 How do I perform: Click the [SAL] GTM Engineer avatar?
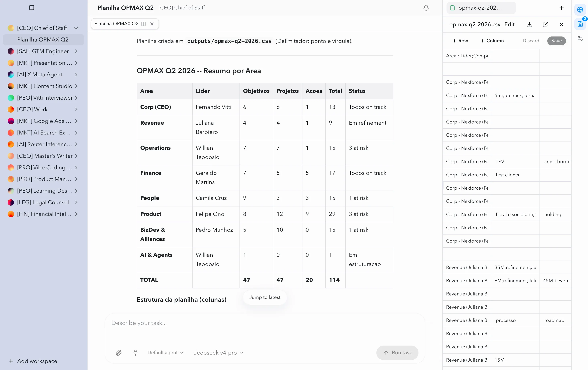[x=11, y=51]
